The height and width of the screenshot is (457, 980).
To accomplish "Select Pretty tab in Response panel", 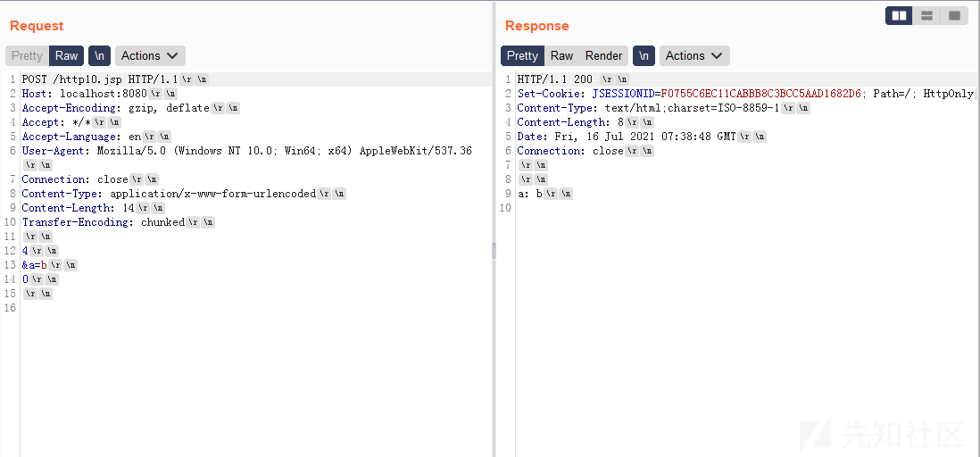I will (x=522, y=55).
